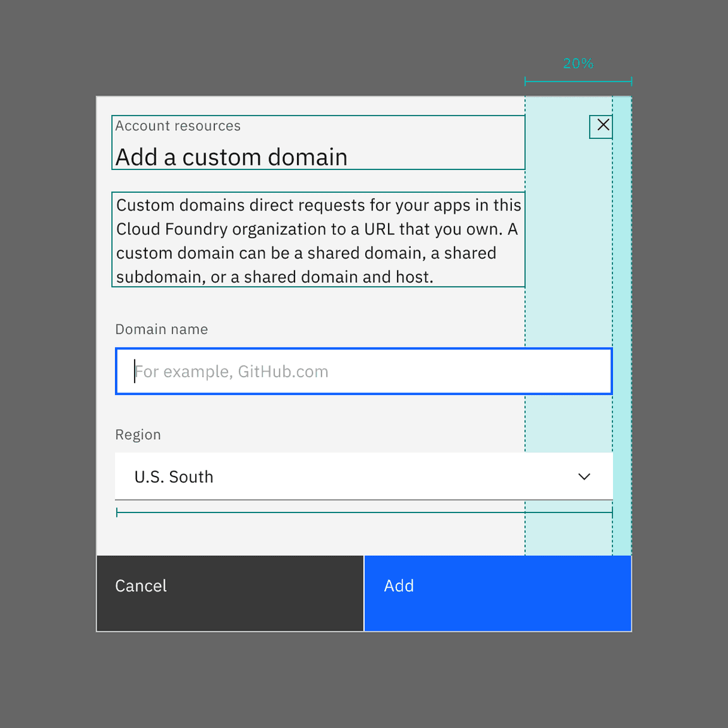The image size is (728, 728).
Task: Click the 20% spacing annotation
Action: click(577, 63)
